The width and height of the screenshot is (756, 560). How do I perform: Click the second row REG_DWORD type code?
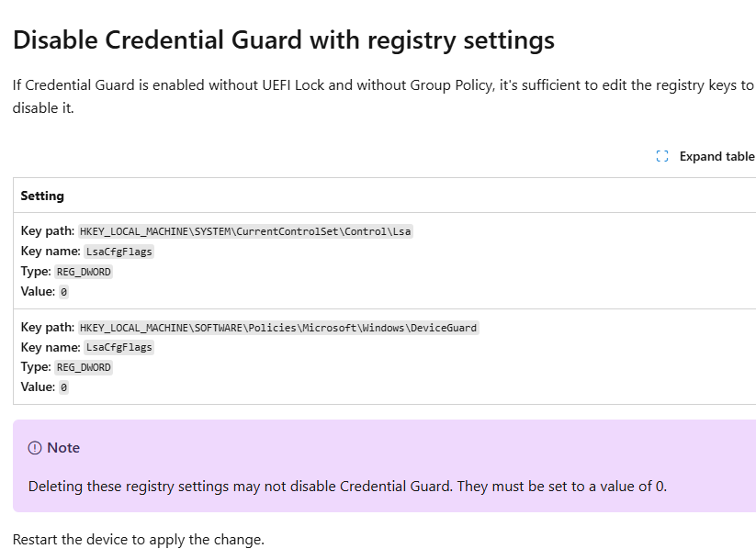point(84,367)
